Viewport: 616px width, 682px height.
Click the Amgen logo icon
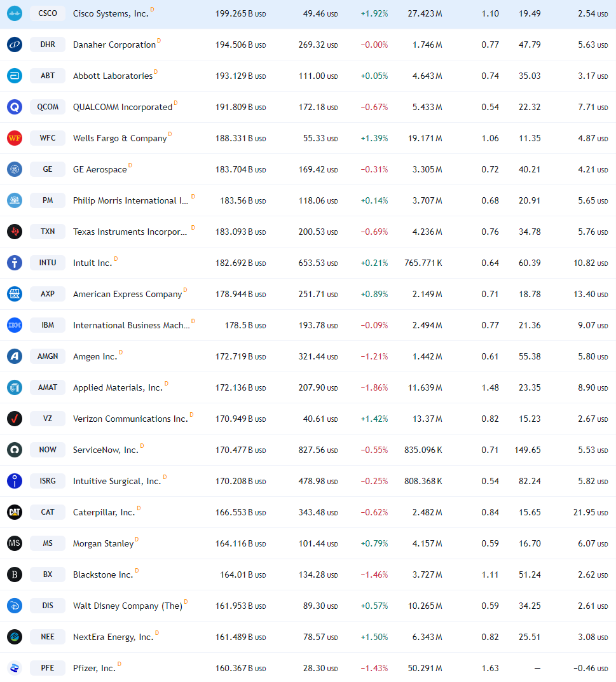coord(15,356)
